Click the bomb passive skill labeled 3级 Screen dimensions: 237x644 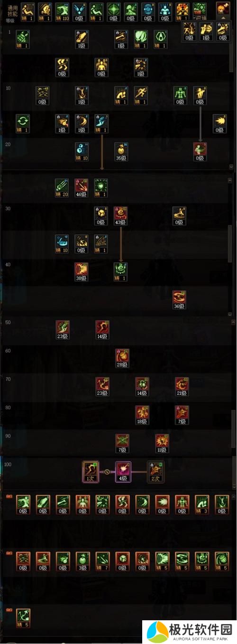pyautogui.click(x=83, y=561)
